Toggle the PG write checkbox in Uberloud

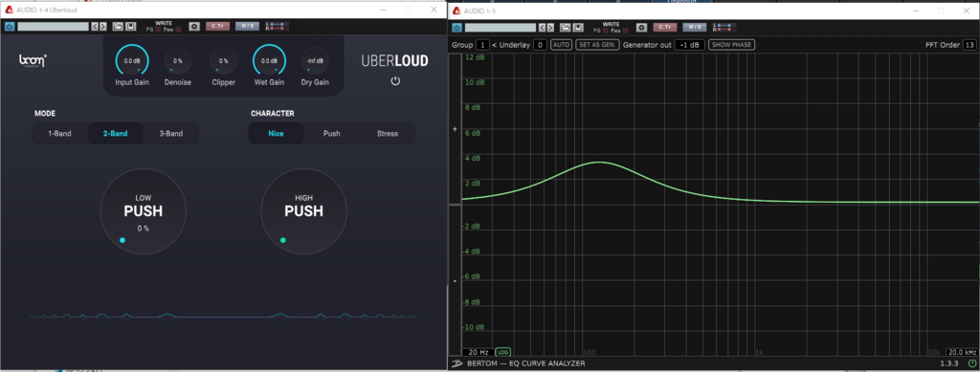pos(158,30)
